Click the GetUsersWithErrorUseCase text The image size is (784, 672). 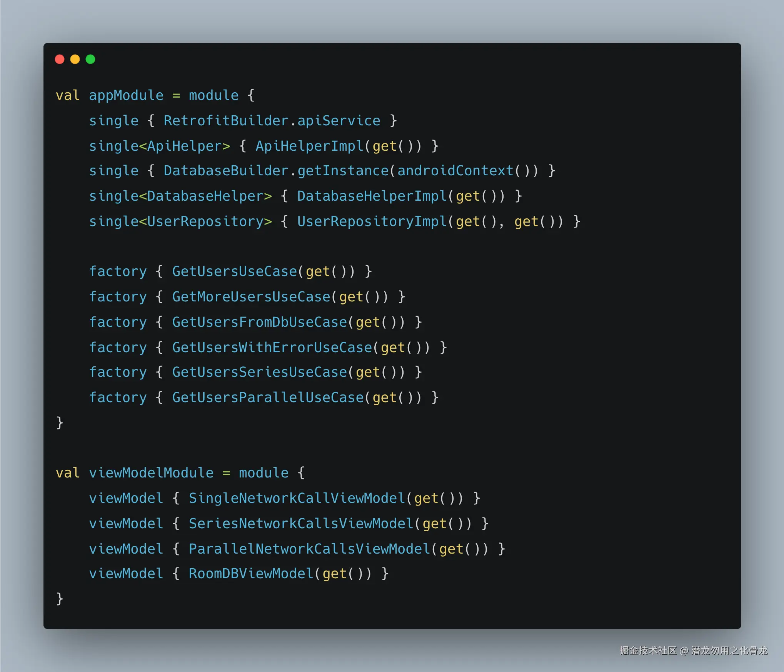pyautogui.click(x=272, y=348)
